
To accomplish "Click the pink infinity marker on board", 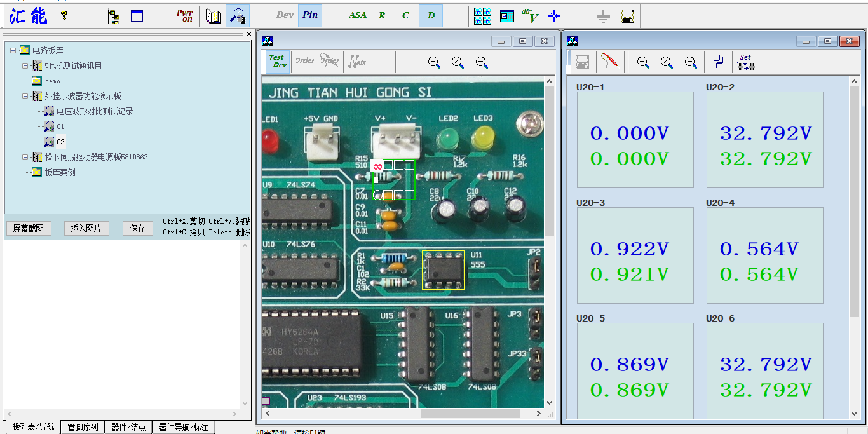I will click(x=377, y=166).
